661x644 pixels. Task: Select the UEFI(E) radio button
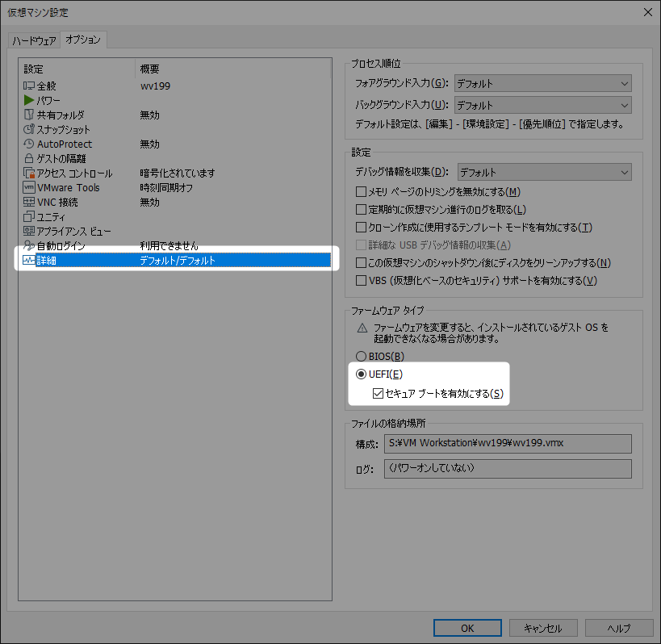coord(361,374)
